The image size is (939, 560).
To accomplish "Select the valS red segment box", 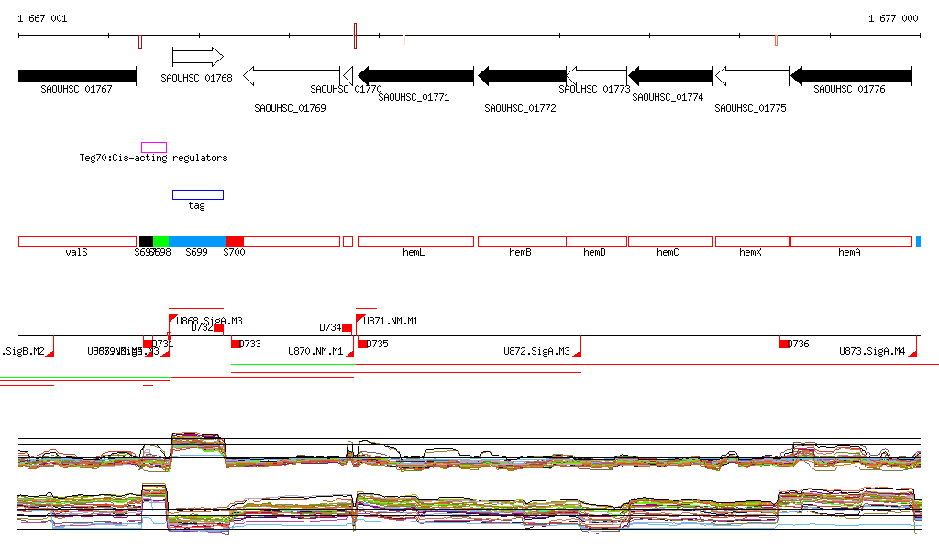I will [77, 242].
